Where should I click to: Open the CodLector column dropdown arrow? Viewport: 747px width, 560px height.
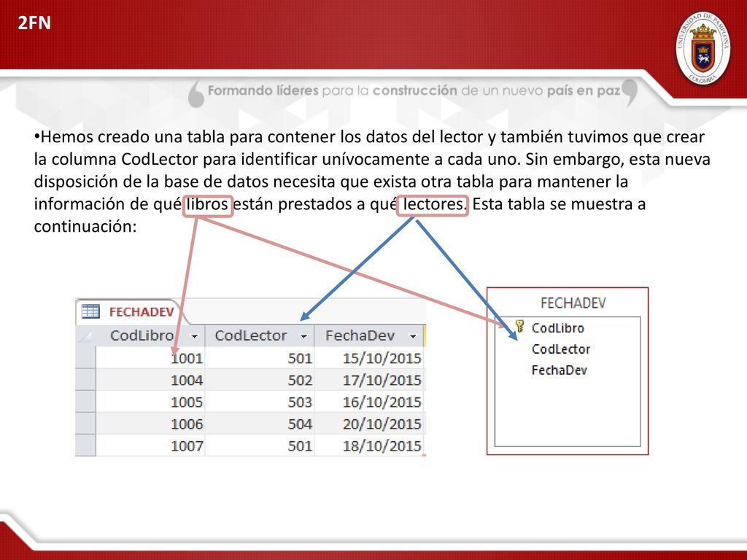pos(303,336)
